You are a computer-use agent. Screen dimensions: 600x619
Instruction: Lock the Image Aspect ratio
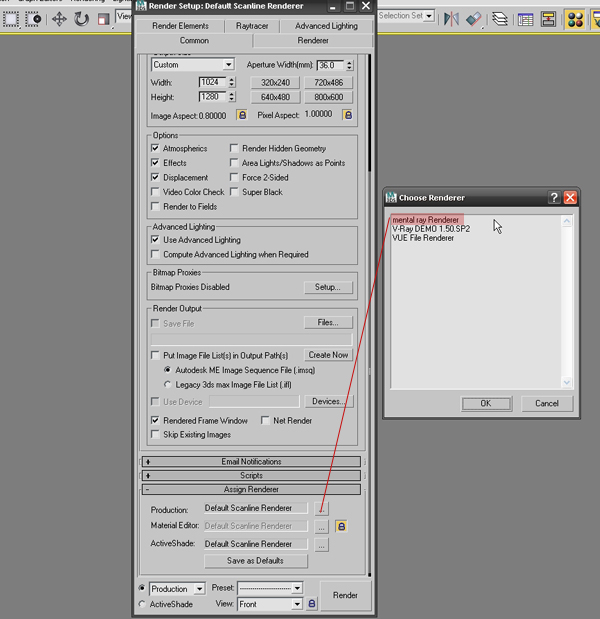[x=241, y=115]
